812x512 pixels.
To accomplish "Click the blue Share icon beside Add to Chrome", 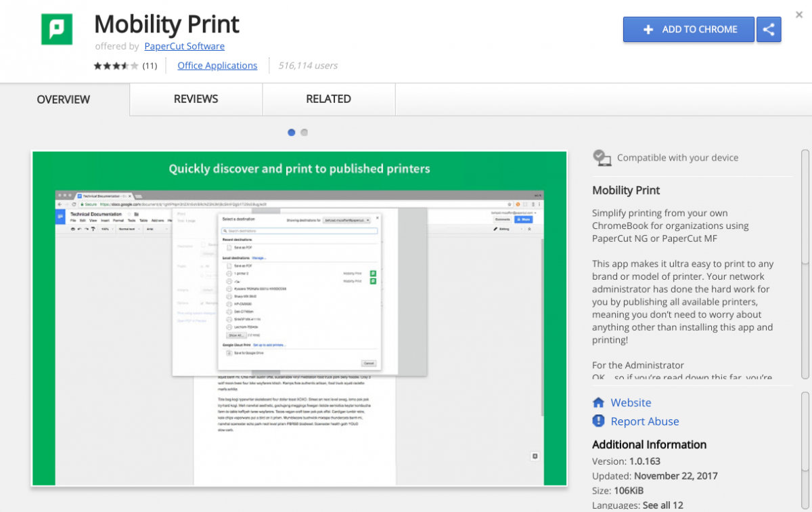I will (x=769, y=29).
